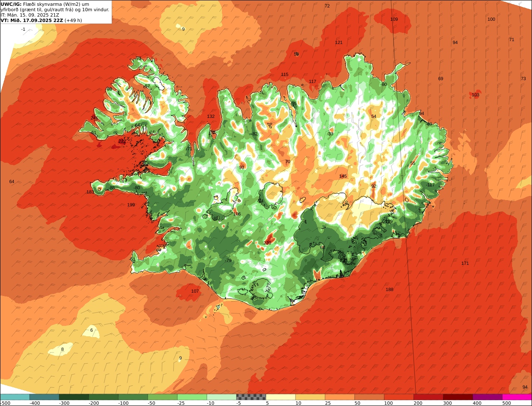
Task: Click the map value '121' north of Iceland
Action: pyautogui.click(x=339, y=43)
